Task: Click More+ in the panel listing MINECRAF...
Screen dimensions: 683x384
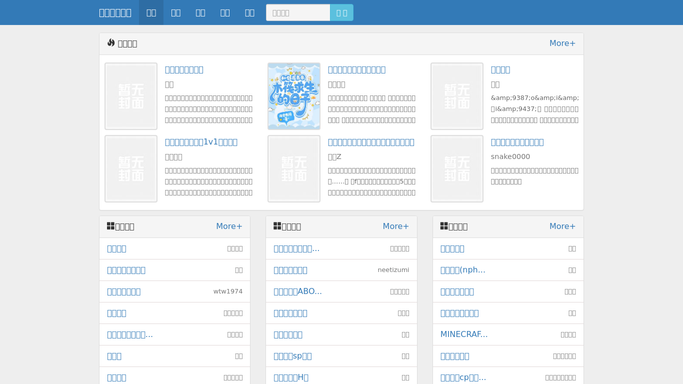Action: pos(562,226)
